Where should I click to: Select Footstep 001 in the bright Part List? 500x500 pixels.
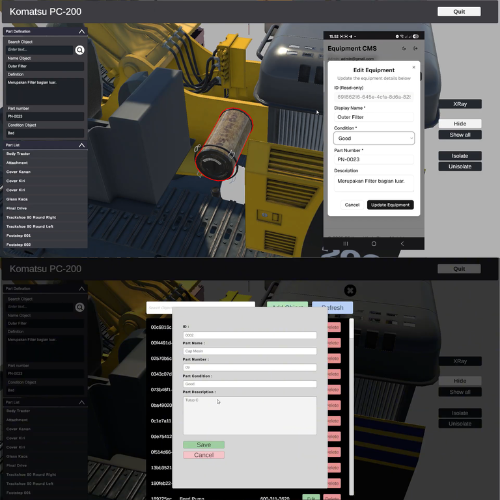coord(45,235)
